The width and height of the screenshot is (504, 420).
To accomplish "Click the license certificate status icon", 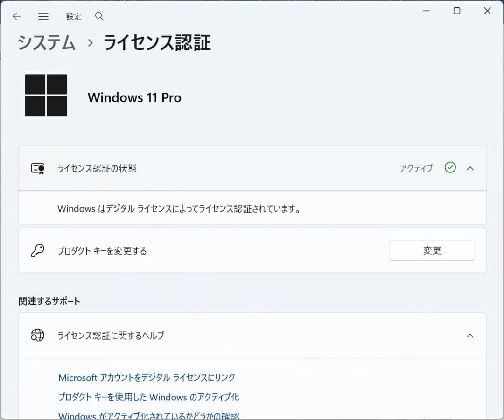I will pos(37,168).
